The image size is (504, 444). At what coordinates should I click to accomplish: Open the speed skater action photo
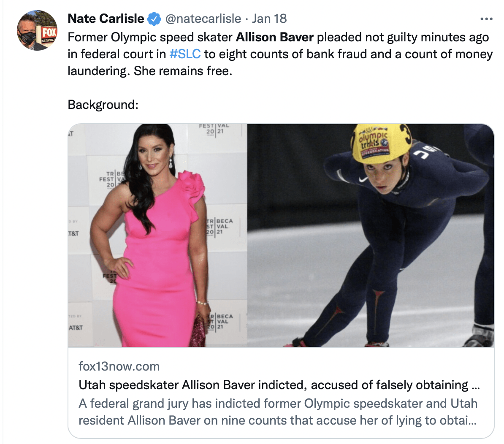pyautogui.click(x=370, y=235)
